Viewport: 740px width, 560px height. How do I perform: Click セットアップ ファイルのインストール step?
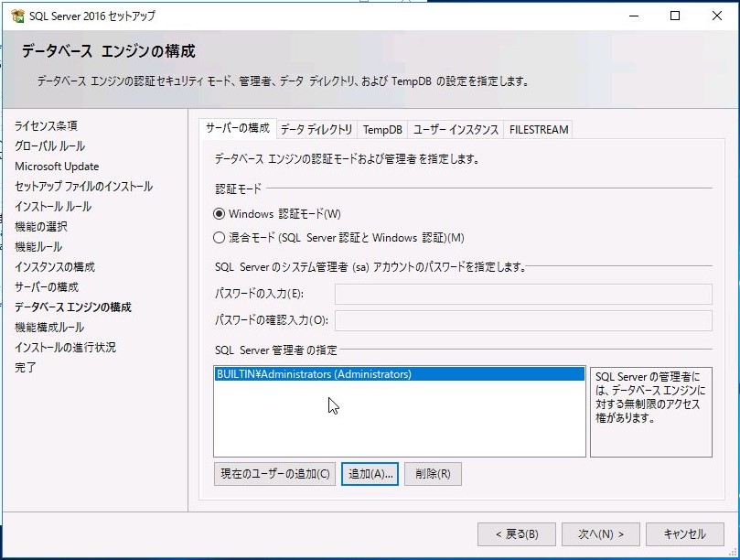click(83, 187)
